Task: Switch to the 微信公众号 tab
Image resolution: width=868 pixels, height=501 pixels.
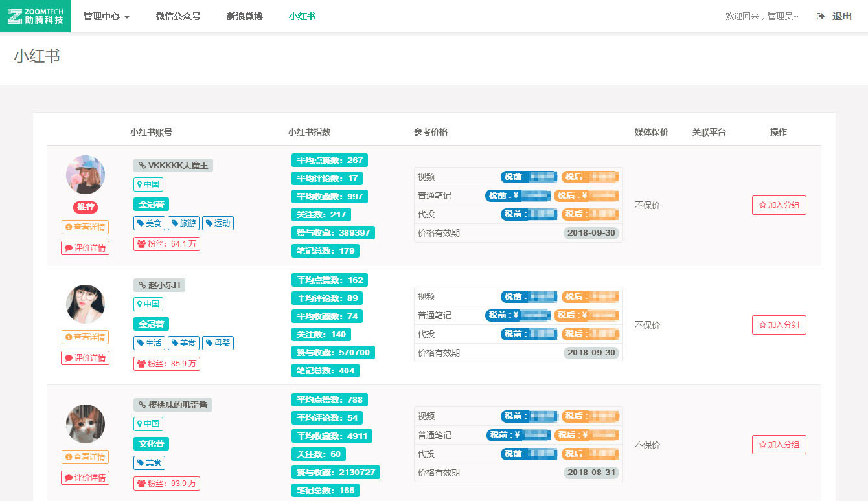Action: [x=179, y=16]
